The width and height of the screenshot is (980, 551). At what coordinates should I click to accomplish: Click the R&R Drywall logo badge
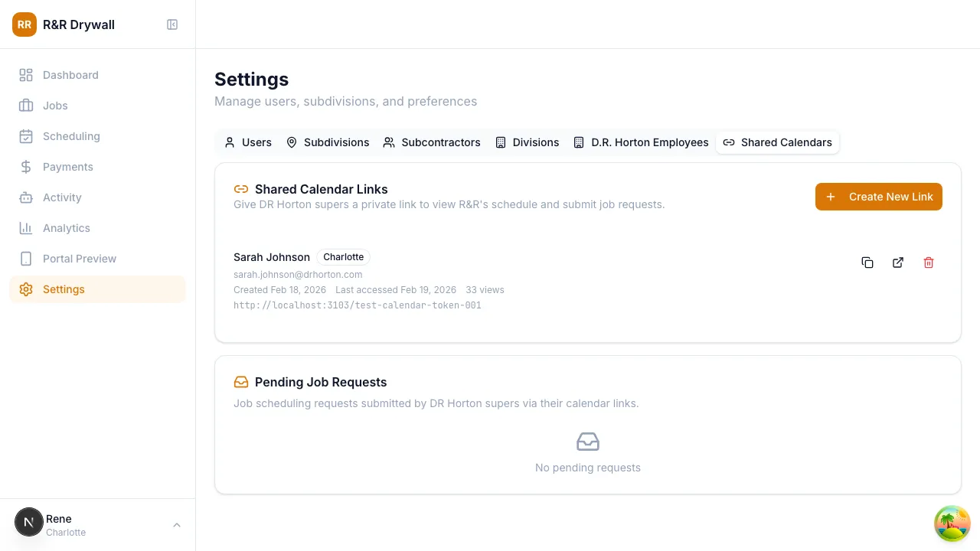tap(24, 24)
